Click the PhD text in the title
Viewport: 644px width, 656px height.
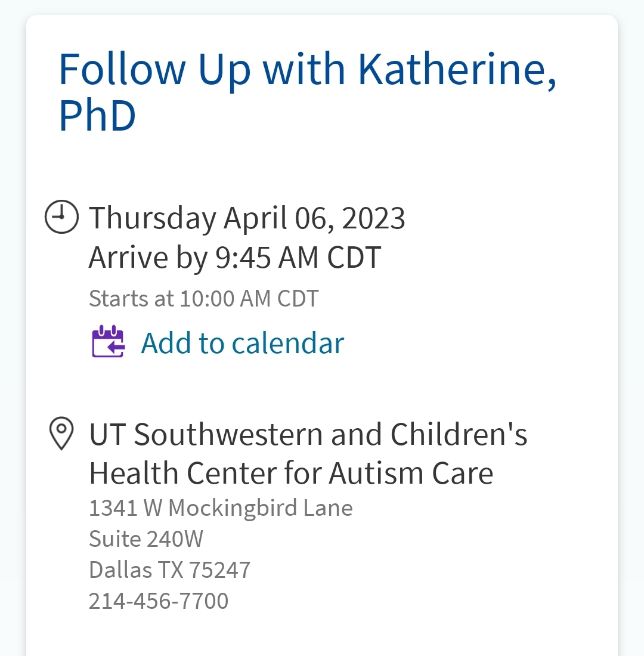(x=97, y=116)
